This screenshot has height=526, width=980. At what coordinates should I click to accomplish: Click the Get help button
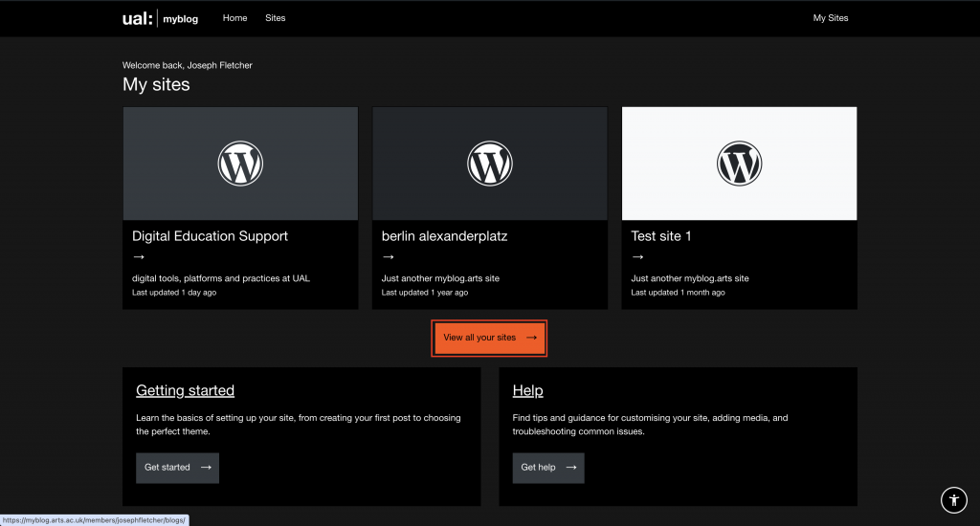click(x=548, y=468)
